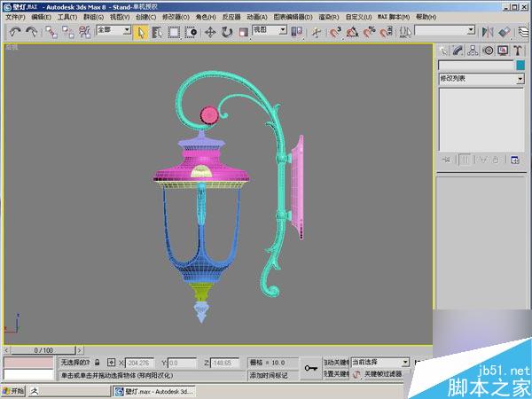532x399 pixels.
Task: Click the Configure Modifier Sets icon
Action: [x=515, y=160]
